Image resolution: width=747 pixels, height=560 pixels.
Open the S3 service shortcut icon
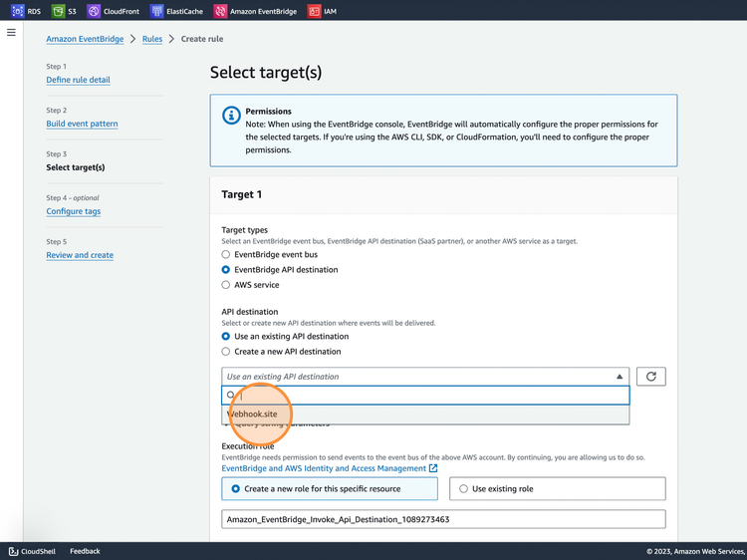58,11
